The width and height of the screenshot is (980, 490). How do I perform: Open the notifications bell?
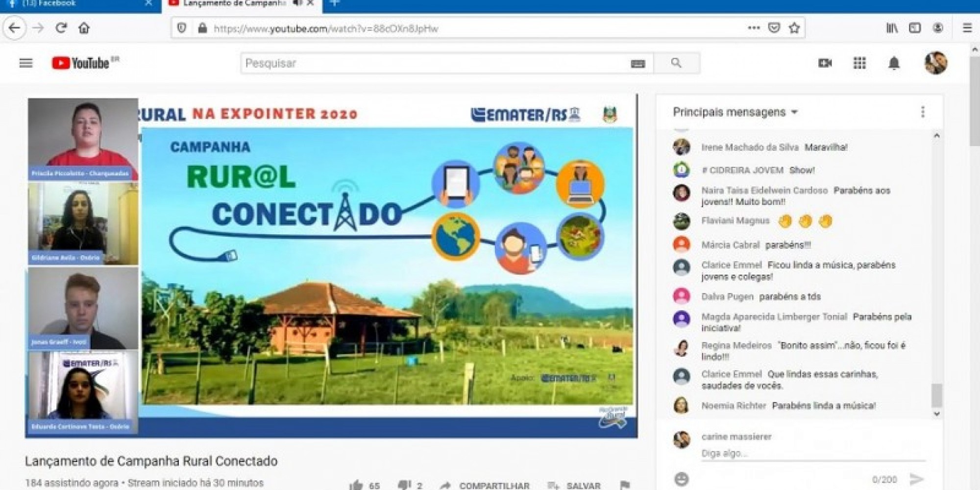coord(894,63)
